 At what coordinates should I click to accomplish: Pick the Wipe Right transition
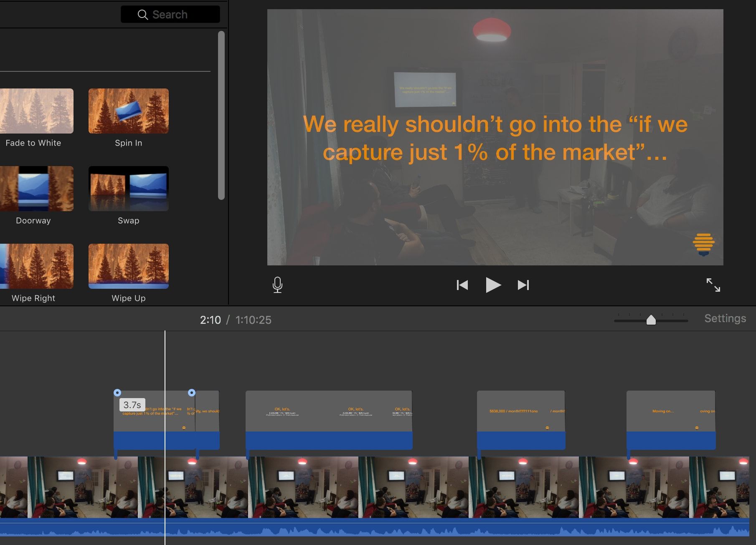[37, 266]
